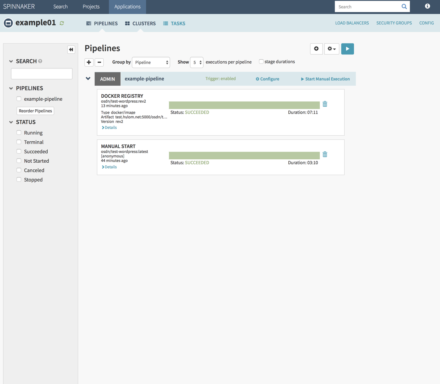Delete the Manual Start execution via trash icon

tap(325, 154)
